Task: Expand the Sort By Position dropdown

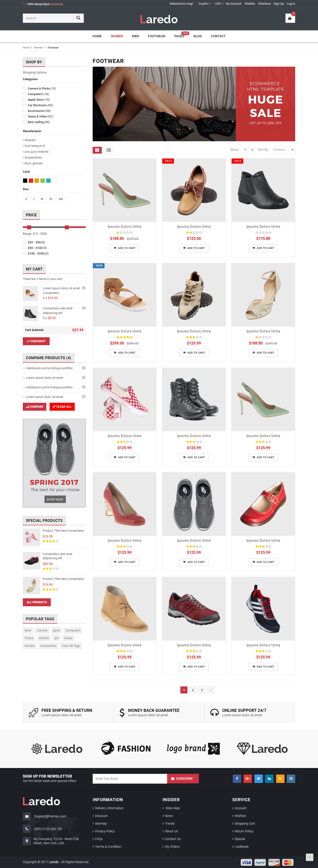Action: click(x=283, y=150)
